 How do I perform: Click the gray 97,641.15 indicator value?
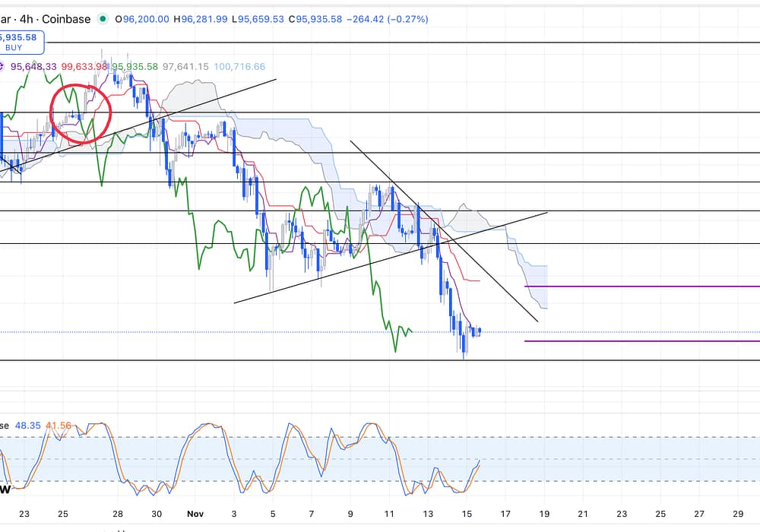pyautogui.click(x=186, y=67)
